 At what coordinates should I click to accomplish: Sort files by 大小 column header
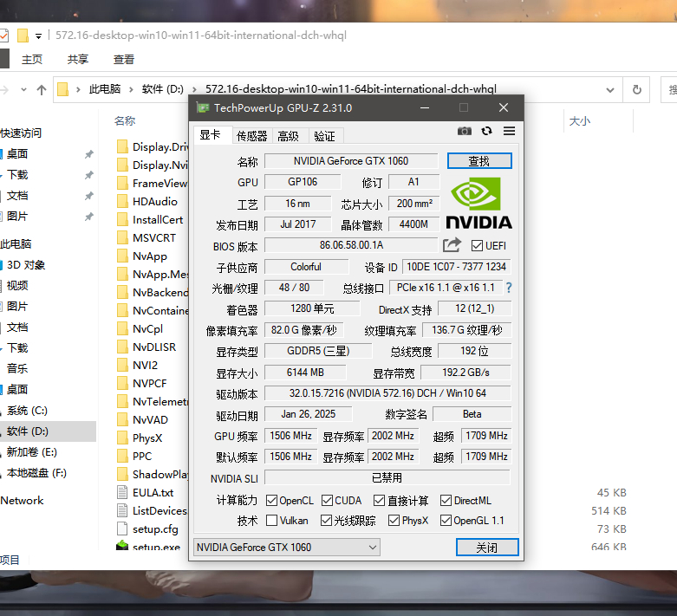click(x=579, y=121)
